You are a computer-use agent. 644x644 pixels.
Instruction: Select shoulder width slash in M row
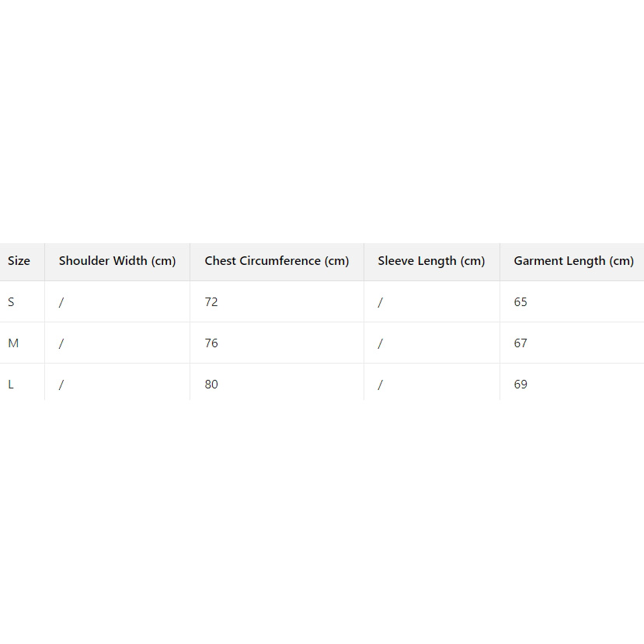[x=61, y=343]
